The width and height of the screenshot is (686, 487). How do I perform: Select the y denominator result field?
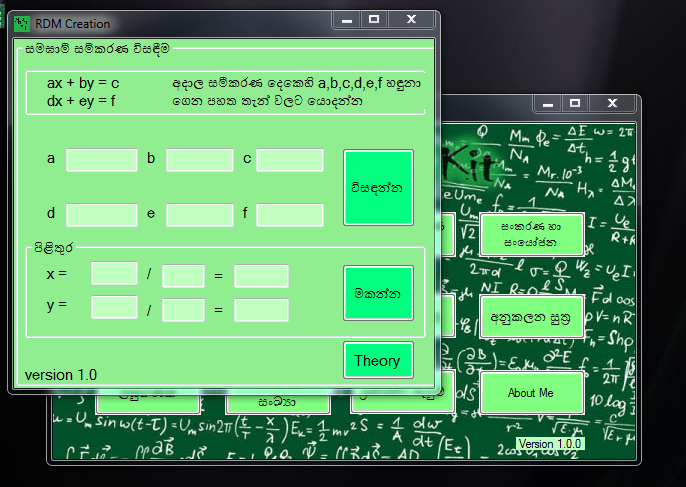coord(183,310)
